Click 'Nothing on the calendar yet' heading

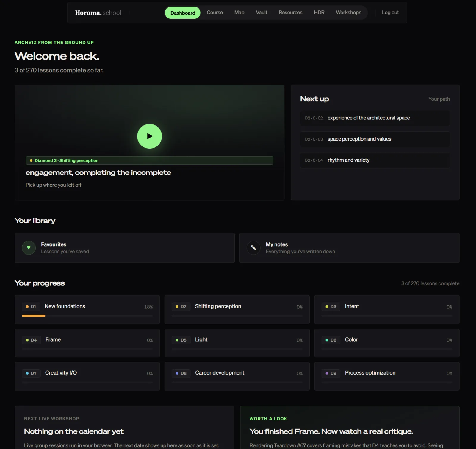pos(74,431)
